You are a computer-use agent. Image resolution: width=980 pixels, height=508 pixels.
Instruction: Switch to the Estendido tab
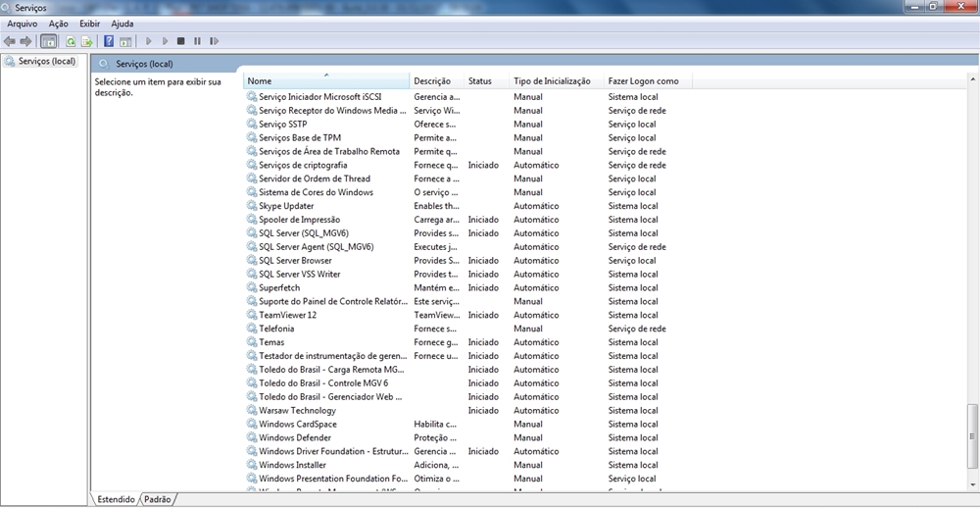pyautogui.click(x=116, y=499)
